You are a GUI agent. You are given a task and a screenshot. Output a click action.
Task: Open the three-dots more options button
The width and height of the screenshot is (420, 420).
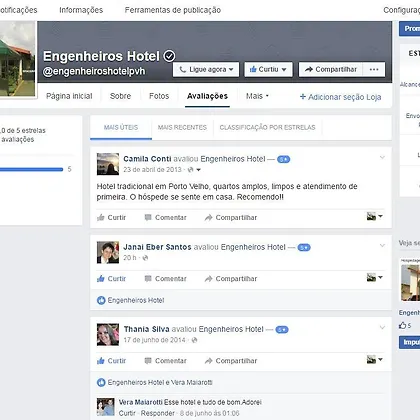click(x=374, y=69)
